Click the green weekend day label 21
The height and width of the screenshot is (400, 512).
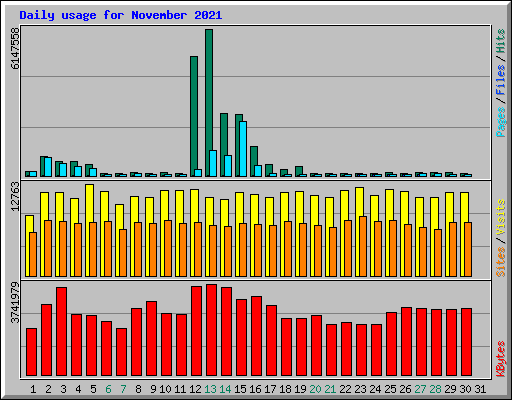[x=330, y=389]
